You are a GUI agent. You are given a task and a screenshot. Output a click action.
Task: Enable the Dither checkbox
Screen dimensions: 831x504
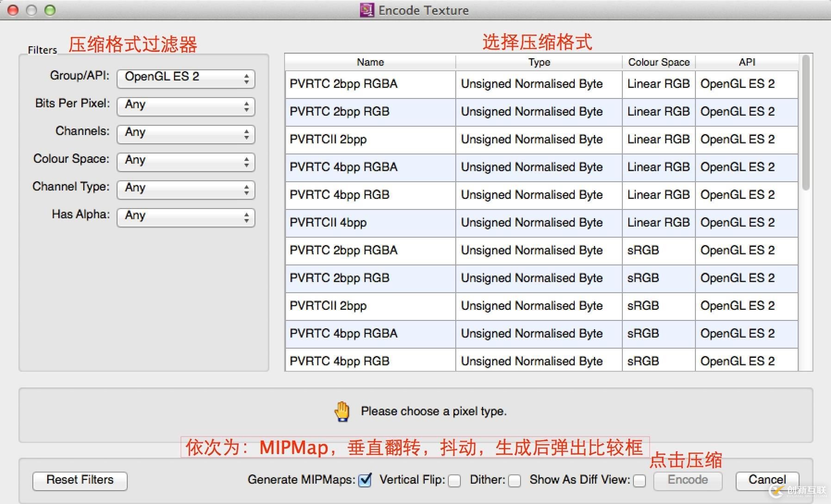[x=515, y=481]
